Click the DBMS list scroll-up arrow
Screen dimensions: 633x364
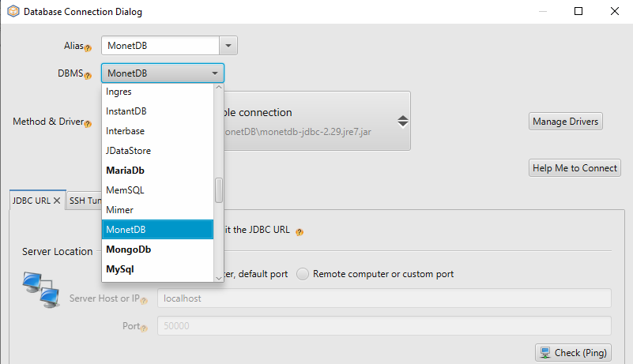pyautogui.click(x=219, y=87)
